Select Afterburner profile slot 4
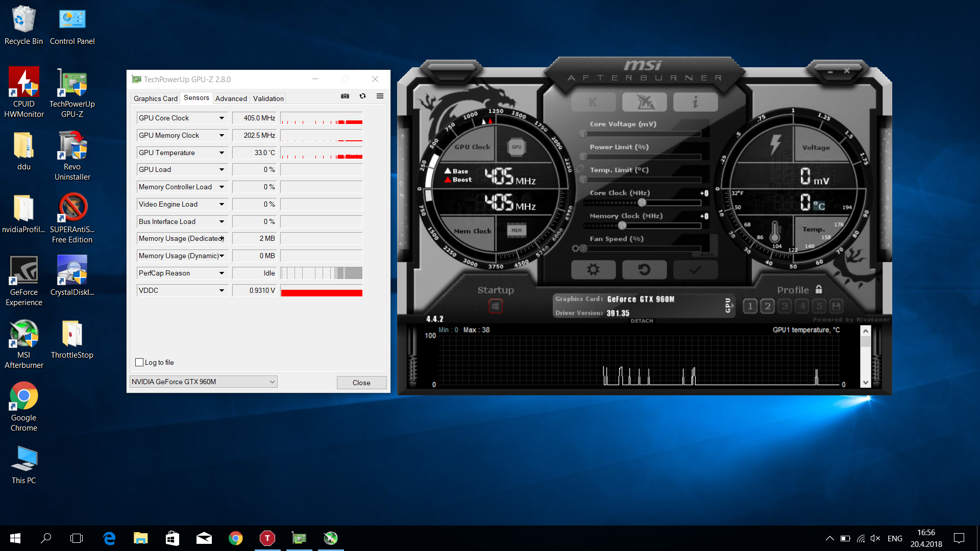The width and height of the screenshot is (980, 551). [x=802, y=306]
